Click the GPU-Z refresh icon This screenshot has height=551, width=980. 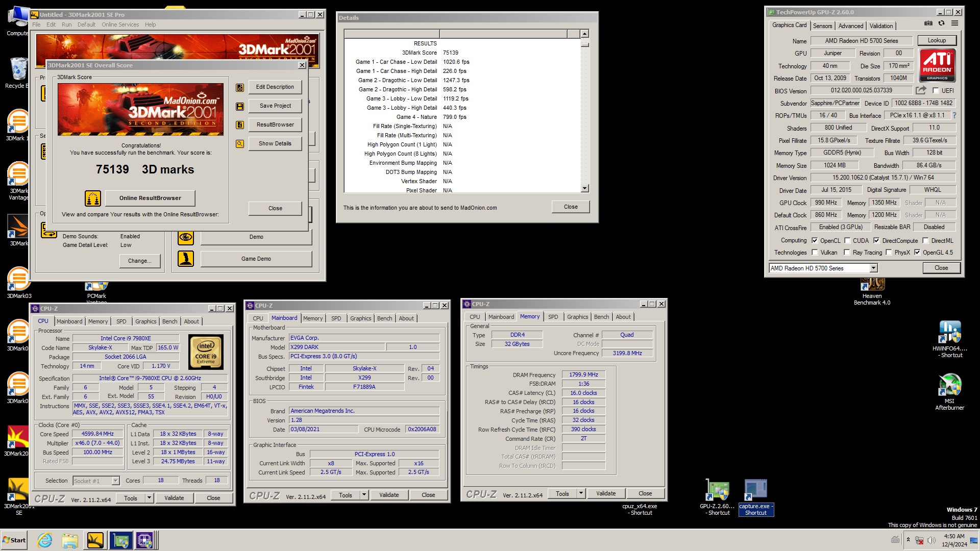point(942,23)
